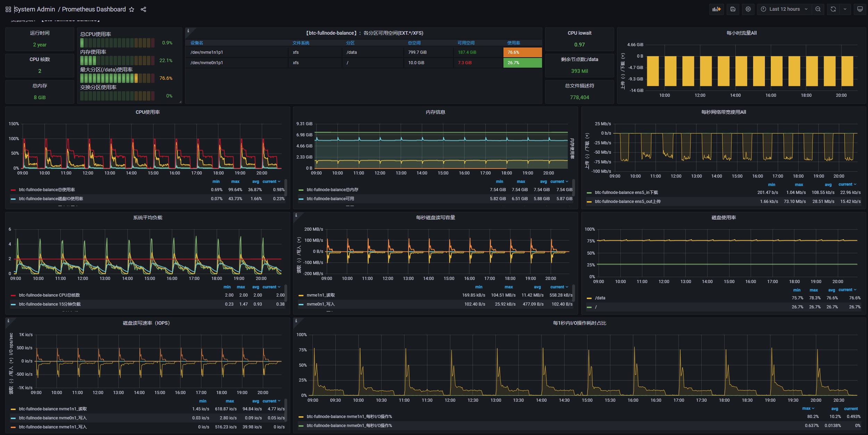Toggle btc-fullnode-balance可用 memory series
This screenshot has height=435, width=868.
[x=330, y=199]
